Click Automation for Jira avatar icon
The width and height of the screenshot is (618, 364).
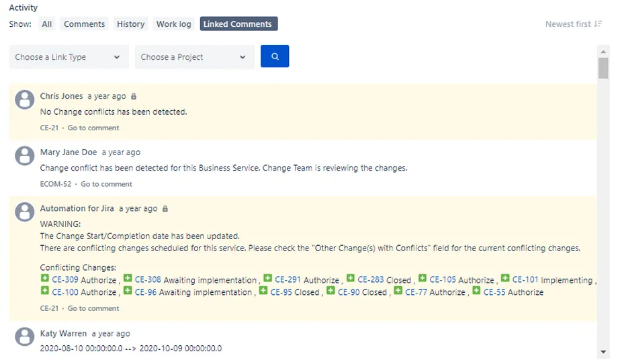[25, 212]
